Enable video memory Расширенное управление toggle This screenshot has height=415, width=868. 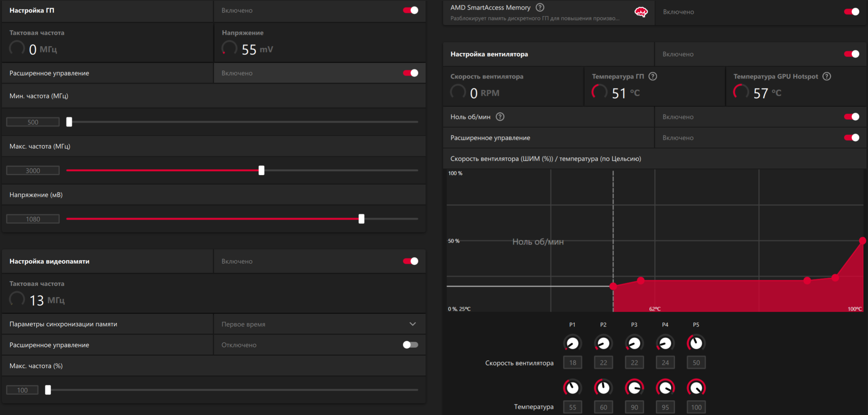click(410, 345)
